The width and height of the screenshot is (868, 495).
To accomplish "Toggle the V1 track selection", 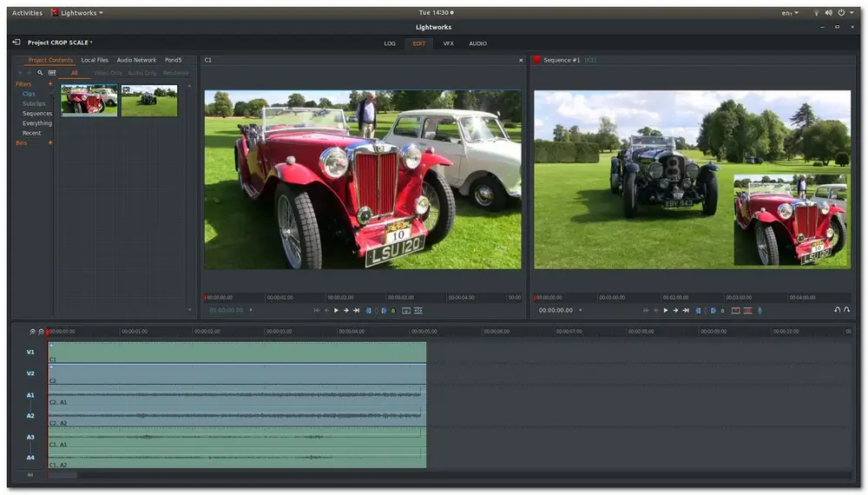I will pyautogui.click(x=30, y=352).
